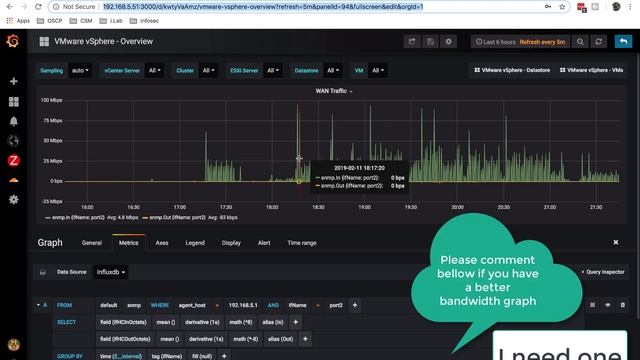
Task: Share the dashboard with share icon
Action: [412, 42]
